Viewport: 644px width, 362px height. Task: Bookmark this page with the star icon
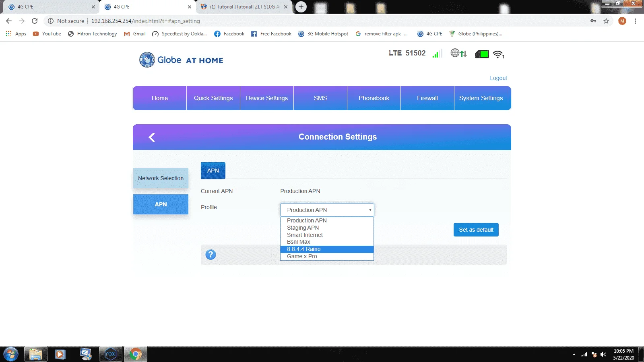pos(606,21)
